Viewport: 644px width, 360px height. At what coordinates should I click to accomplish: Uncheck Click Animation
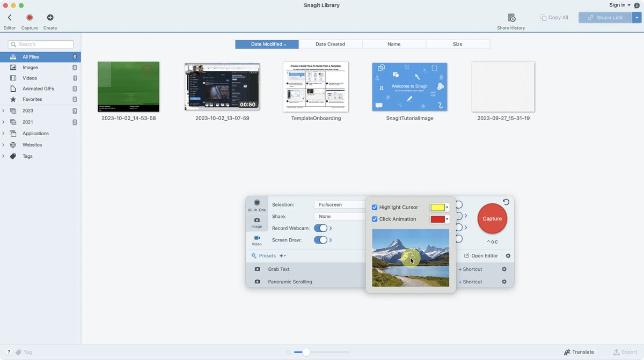coord(375,219)
